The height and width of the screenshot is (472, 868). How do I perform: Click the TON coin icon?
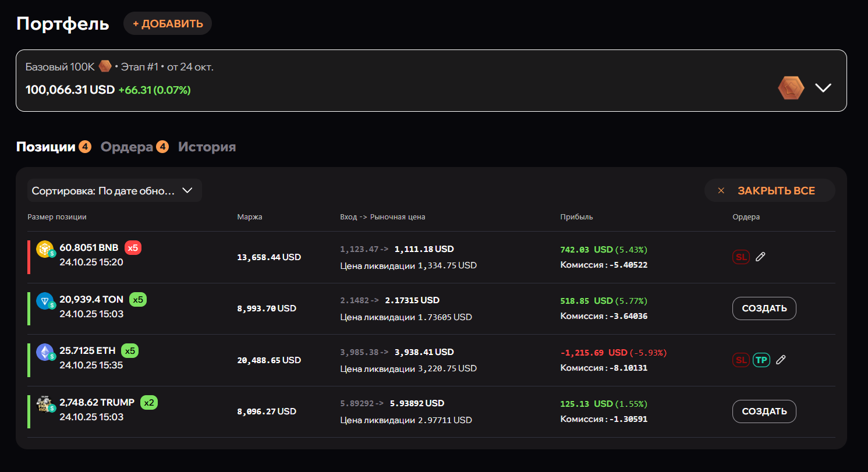click(45, 301)
